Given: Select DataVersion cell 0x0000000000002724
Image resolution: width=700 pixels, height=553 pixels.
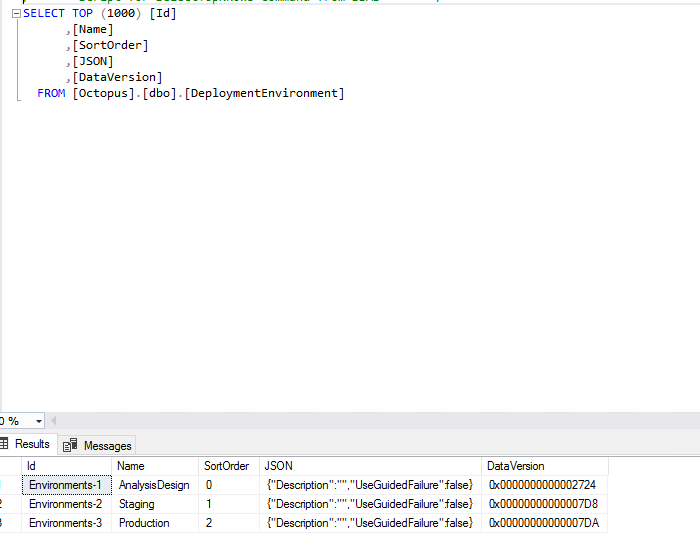Looking at the screenshot, I should click(545, 485).
